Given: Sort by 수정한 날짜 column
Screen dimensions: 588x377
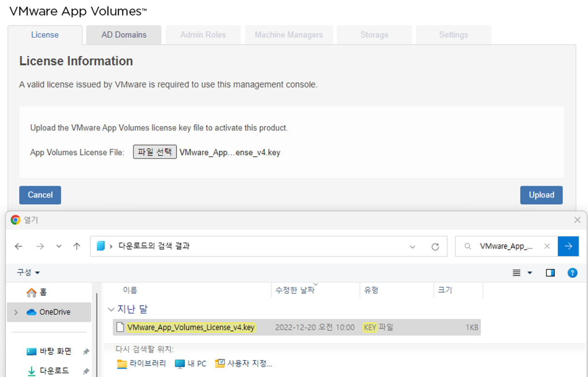Looking at the screenshot, I should coord(295,290).
